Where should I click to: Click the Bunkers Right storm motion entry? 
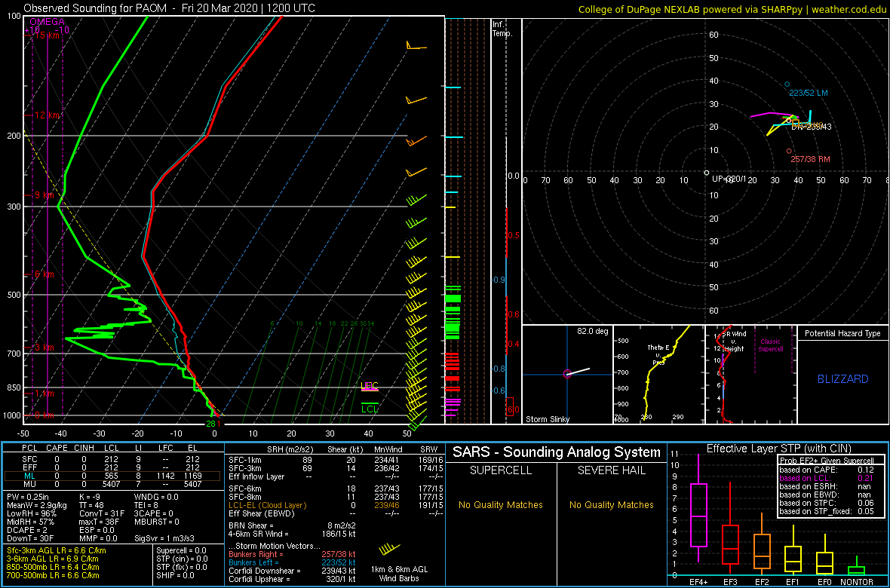coord(292,555)
